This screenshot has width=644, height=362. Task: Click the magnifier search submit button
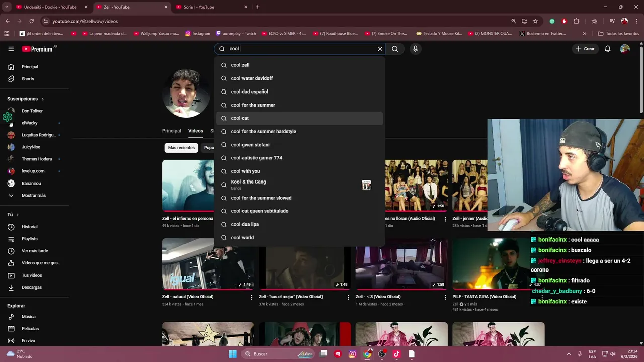click(x=395, y=49)
